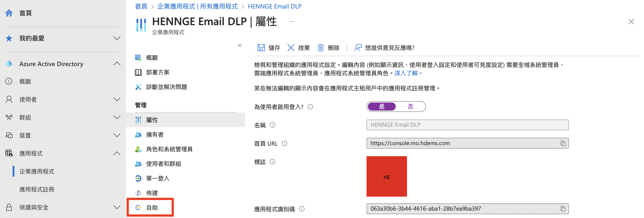Show info tooltip for 應用程式識別碼

point(302,209)
